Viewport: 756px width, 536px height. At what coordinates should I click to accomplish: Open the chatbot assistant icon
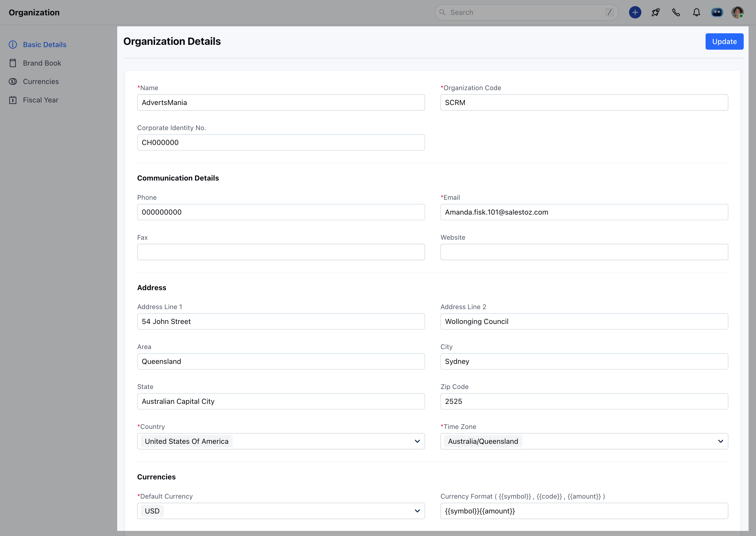pyautogui.click(x=717, y=13)
